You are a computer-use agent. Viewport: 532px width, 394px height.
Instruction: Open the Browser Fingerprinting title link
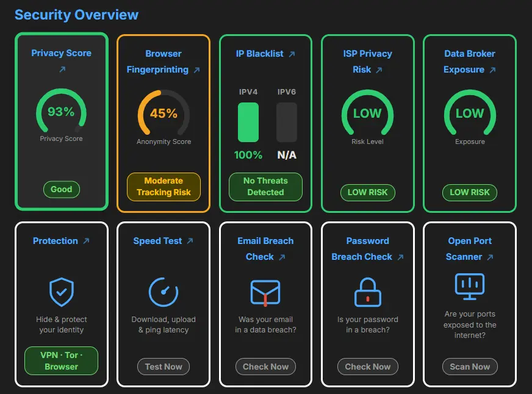[158, 62]
